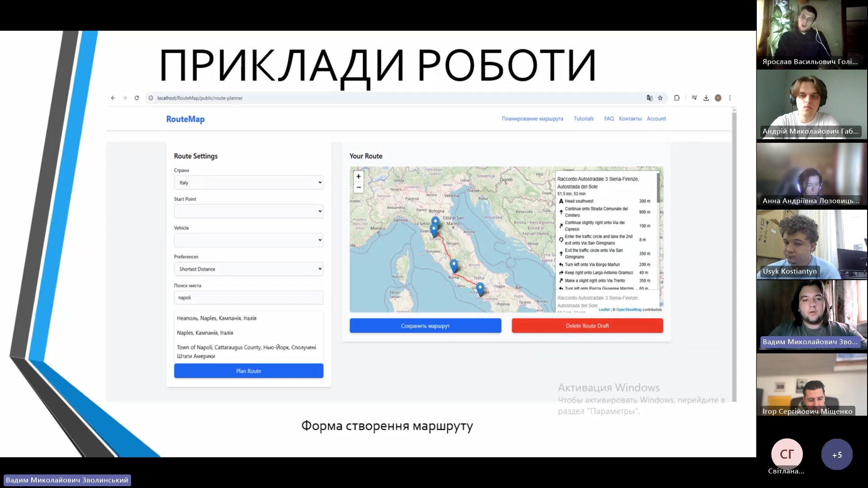
Task: Zoom out on the map
Action: (359, 187)
